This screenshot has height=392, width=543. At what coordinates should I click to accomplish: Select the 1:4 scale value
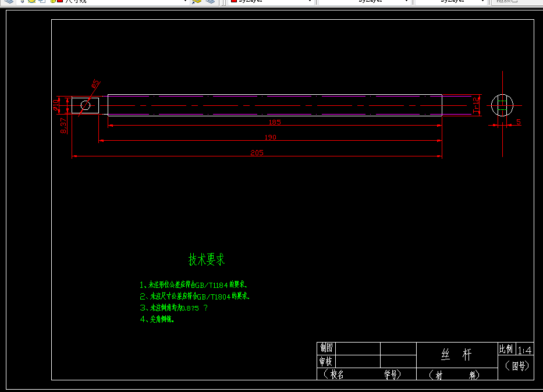click(524, 351)
